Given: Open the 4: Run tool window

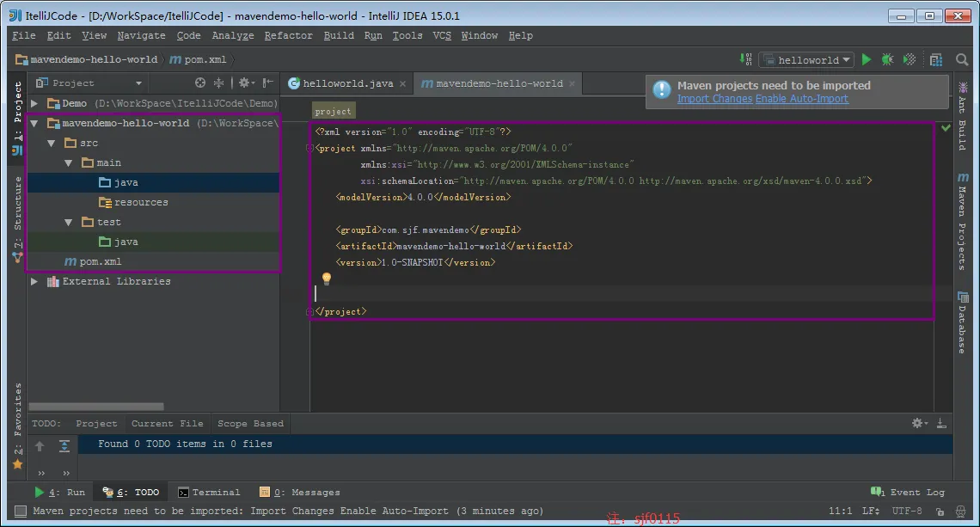Looking at the screenshot, I should (x=60, y=492).
